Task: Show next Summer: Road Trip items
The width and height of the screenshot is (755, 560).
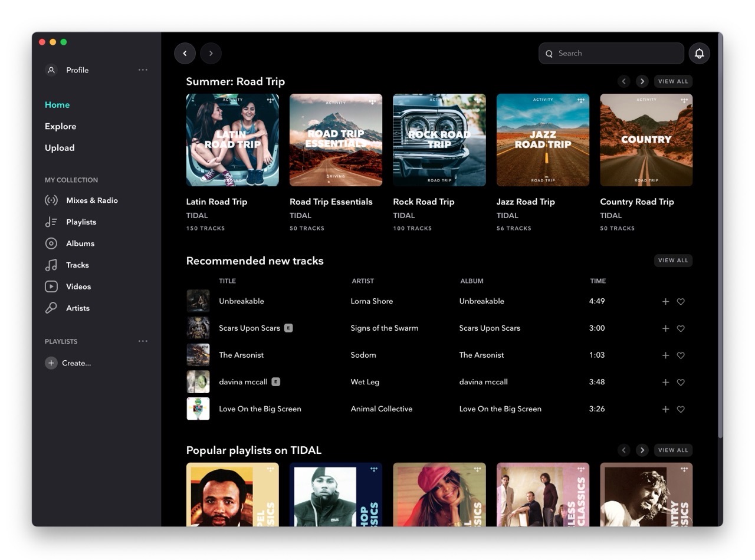Action: pos(642,81)
